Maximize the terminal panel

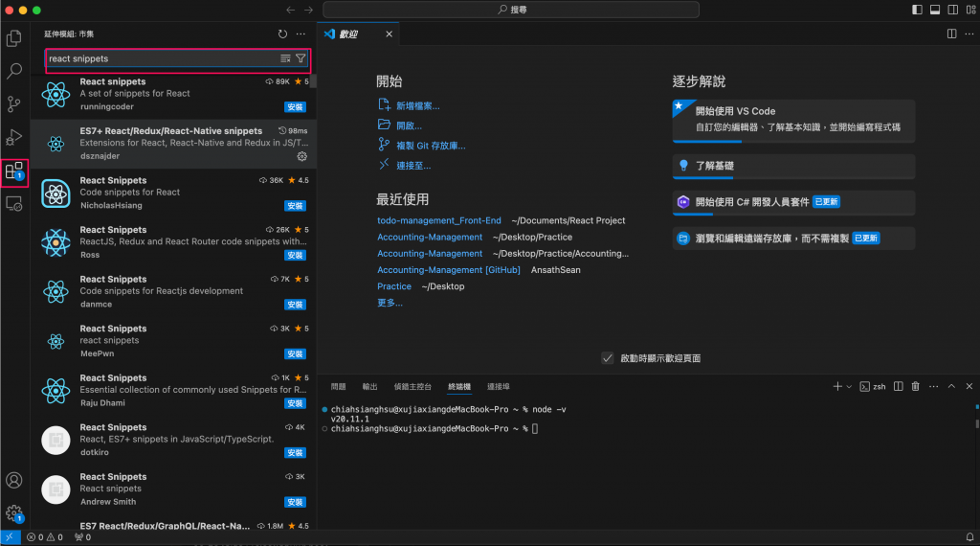click(951, 387)
